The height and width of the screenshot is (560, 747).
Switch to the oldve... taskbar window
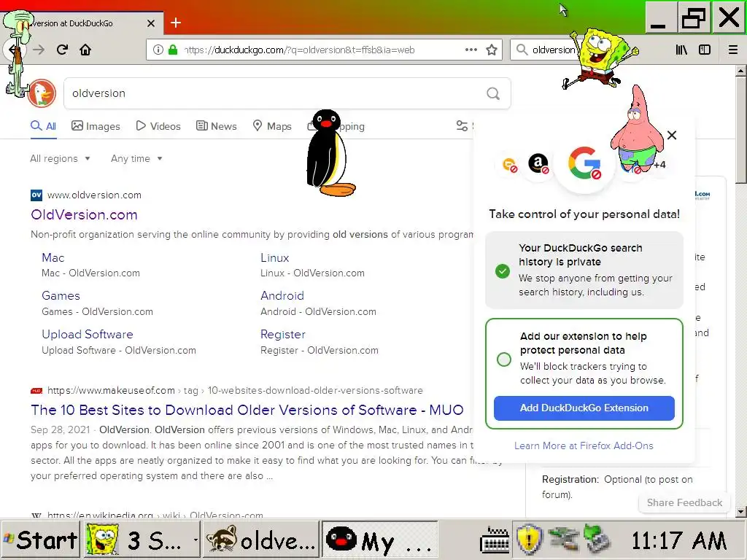(260, 540)
